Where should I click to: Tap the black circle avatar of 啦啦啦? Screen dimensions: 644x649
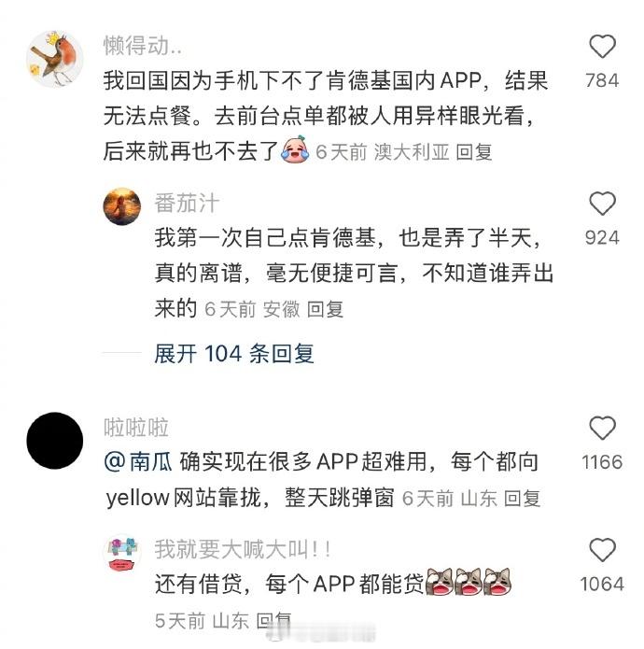tap(54, 441)
